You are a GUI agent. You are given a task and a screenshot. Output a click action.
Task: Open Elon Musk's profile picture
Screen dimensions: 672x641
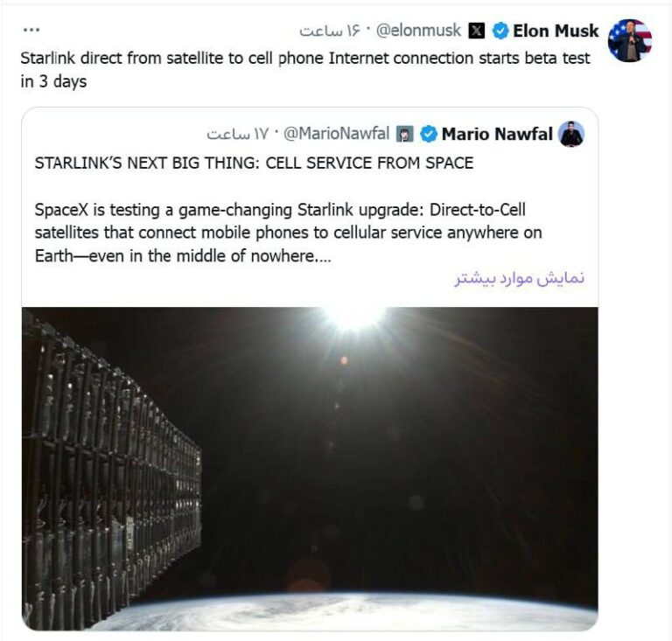click(629, 40)
